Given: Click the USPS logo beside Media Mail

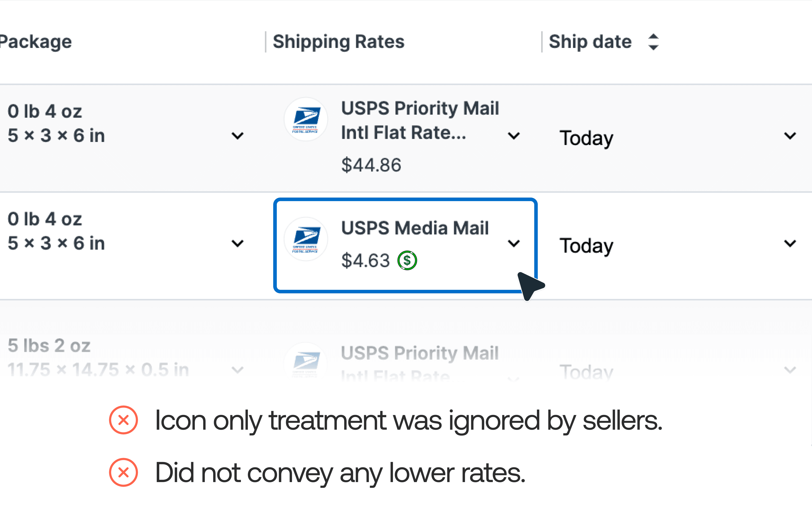Looking at the screenshot, I should [x=306, y=239].
